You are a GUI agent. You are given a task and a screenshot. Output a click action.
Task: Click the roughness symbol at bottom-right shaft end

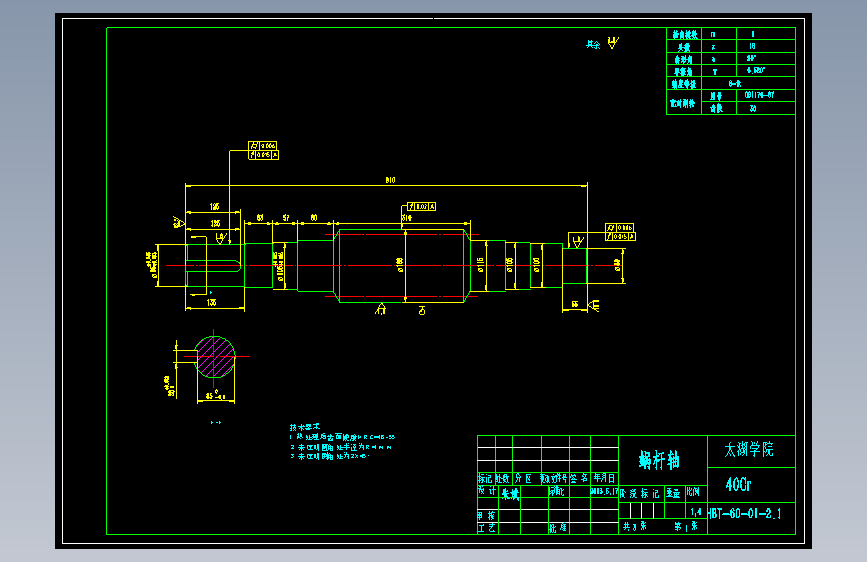point(594,305)
